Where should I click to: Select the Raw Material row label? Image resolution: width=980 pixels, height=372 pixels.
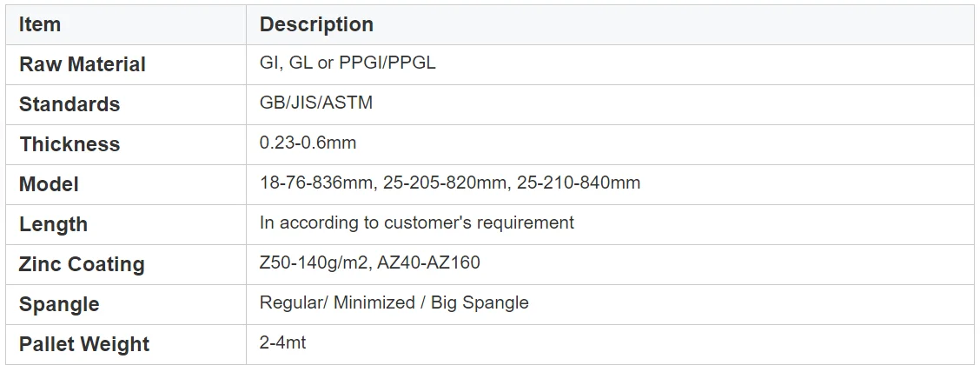tap(83, 64)
